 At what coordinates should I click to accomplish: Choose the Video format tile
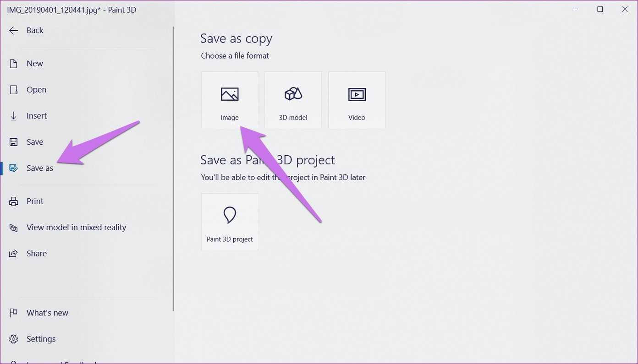coord(357,100)
